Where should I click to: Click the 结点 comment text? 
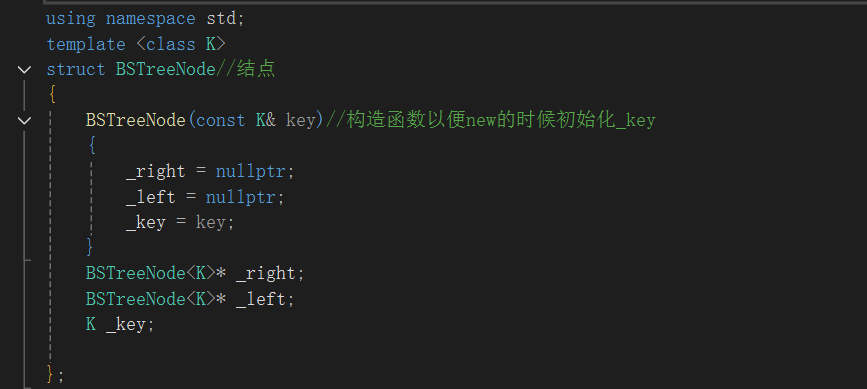click(255, 70)
